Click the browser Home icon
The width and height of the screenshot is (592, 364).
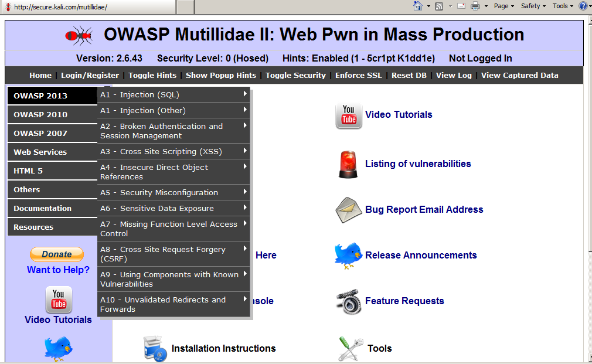417,6
